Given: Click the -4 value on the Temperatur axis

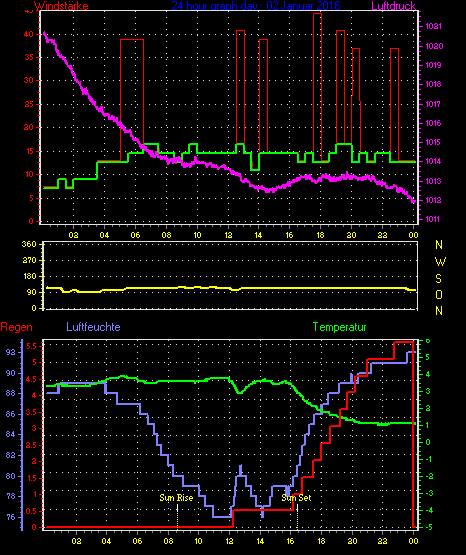Looking at the screenshot, I should [428, 510].
